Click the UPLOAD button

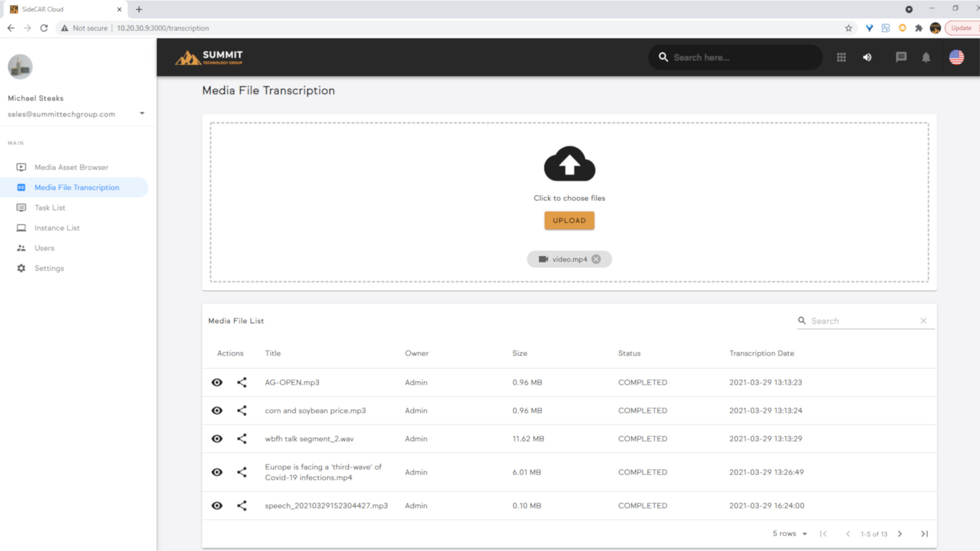(x=569, y=220)
